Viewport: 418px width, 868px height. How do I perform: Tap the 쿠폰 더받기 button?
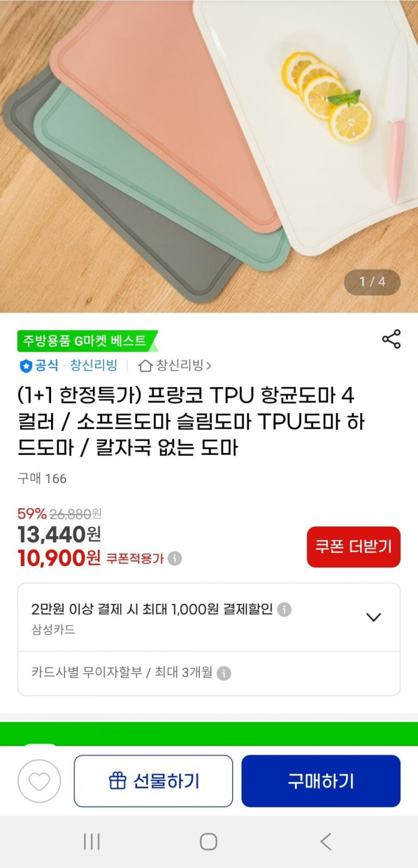(x=353, y=547)
